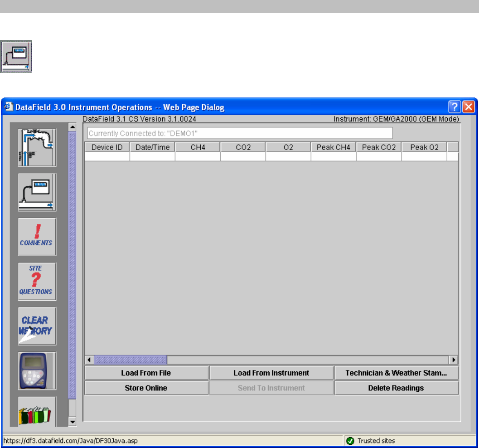Click the Date/Time column header
This screenshot has height=448, width=479.
[152, 147]
